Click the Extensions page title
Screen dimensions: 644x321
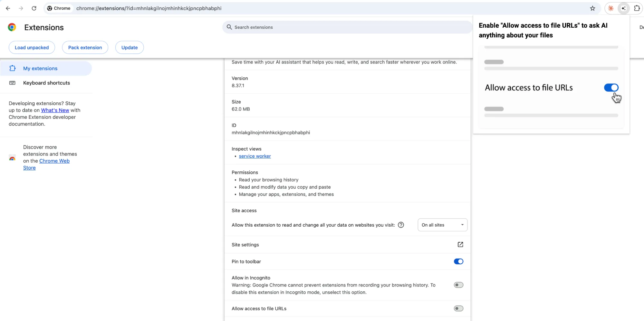click(44, 27)
